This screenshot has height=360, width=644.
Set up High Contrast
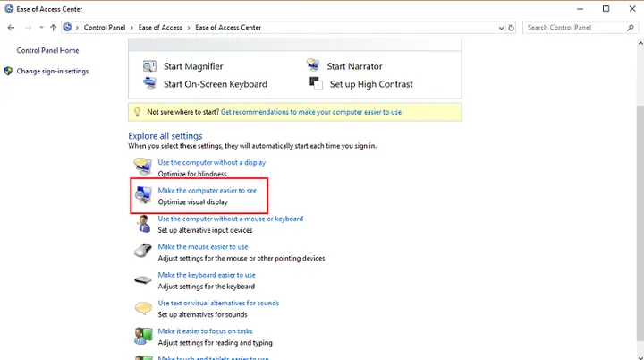click(x=371, y=84)
